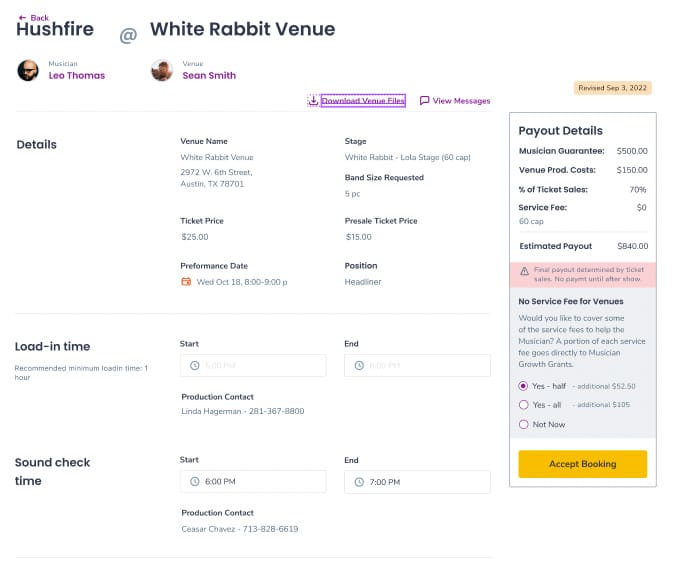Click Sean Smith's avatar photo
Image resolution: width=674 pixels, height=575 pixels.
click(162, 70)
